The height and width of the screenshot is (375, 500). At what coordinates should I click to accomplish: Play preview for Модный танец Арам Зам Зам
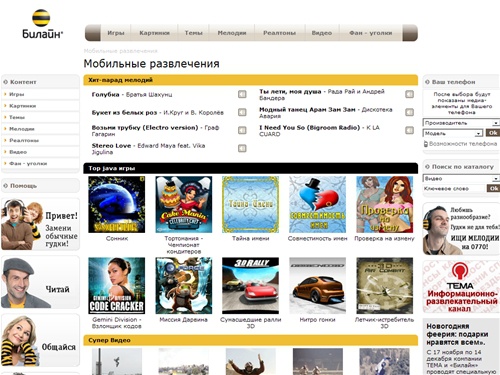(409, 112)
